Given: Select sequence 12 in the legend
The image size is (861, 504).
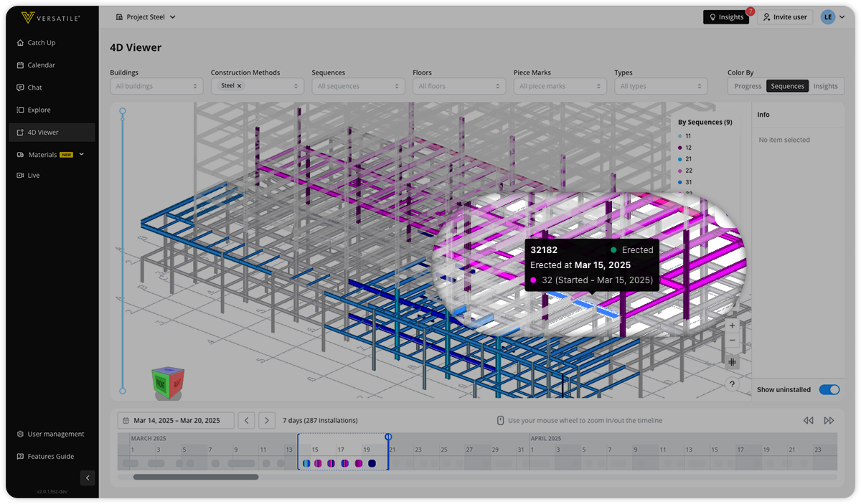Looking at the screenshot, I should pos(685,148).
